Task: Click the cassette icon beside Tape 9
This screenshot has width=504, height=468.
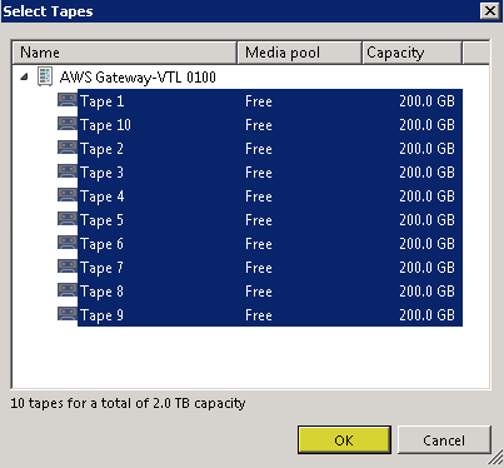Action: click(68, 314)
